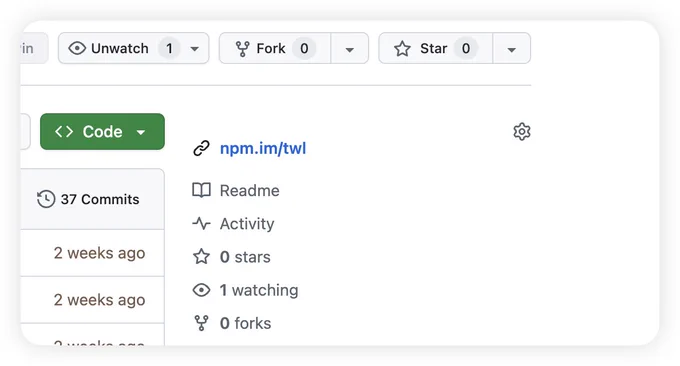View the 37 Commits history
The width and height of the screenshot is (680, 366).
click(x=88, y=199)
